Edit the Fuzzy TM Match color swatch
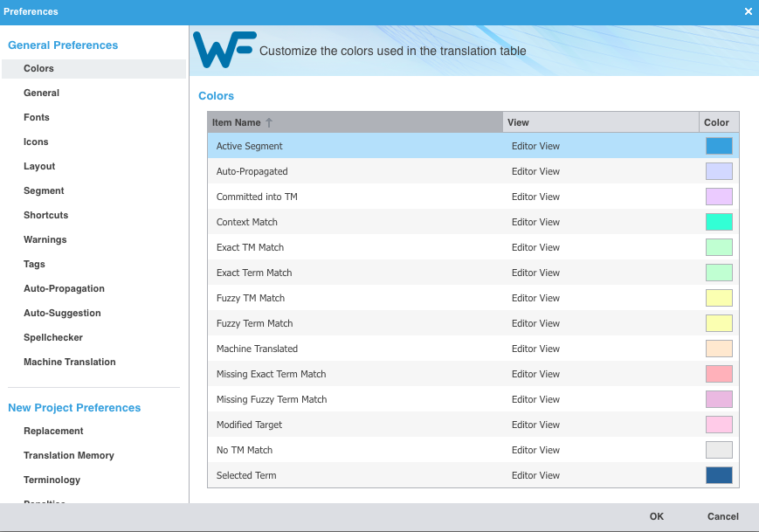This screenshot has width=759, height=532. pos(719,298)
